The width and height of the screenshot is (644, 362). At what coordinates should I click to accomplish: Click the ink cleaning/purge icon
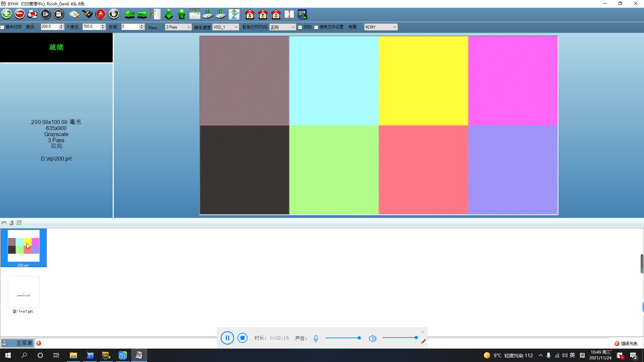101,14
